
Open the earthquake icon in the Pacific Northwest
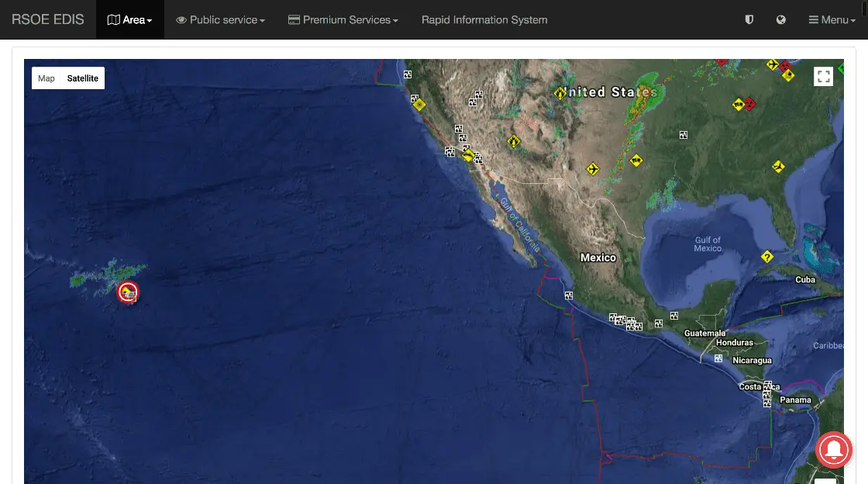[x=408, y=74]
